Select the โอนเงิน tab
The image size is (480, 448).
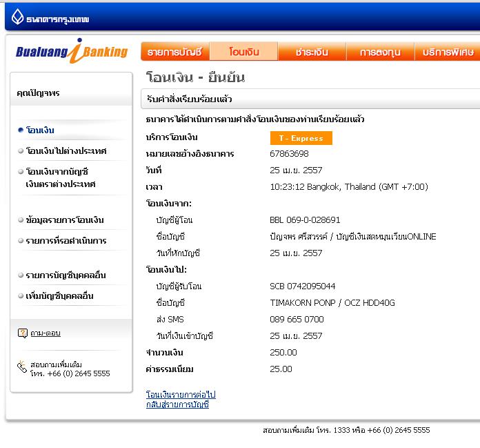(244, 52)
